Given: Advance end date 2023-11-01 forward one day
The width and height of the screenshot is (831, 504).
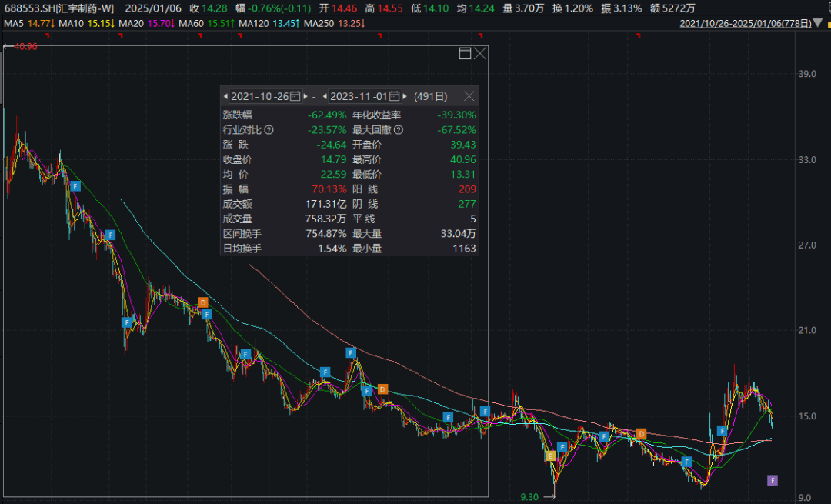Looking at the screenshot, I should pos(405,96).
